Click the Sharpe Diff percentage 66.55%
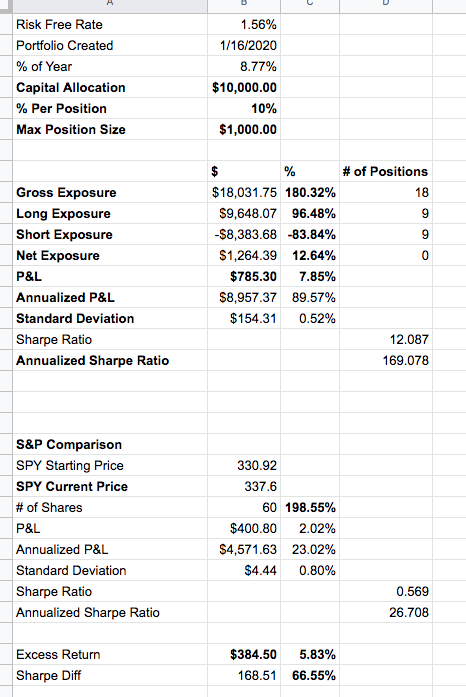Screen dimensions: 466x697 pos(313,676)
